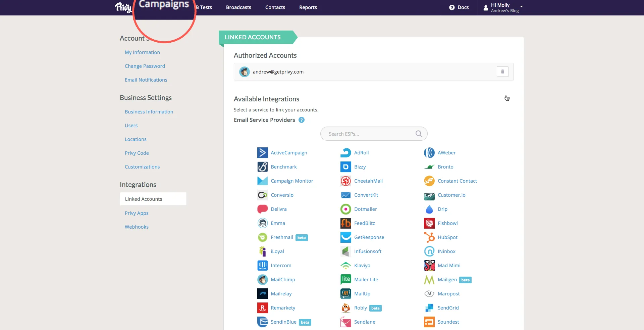Choose the MailUp integration

(362, 294)
